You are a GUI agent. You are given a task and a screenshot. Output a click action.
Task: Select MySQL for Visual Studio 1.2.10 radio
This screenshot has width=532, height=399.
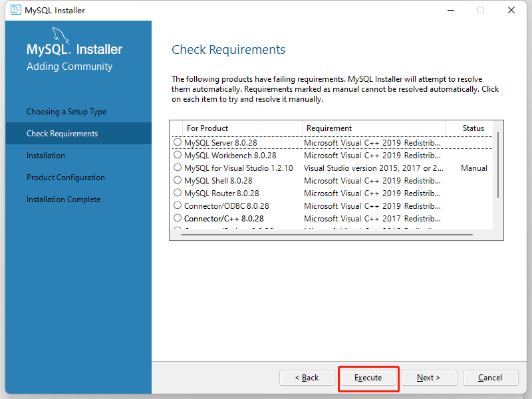click(x=178, y=168)
